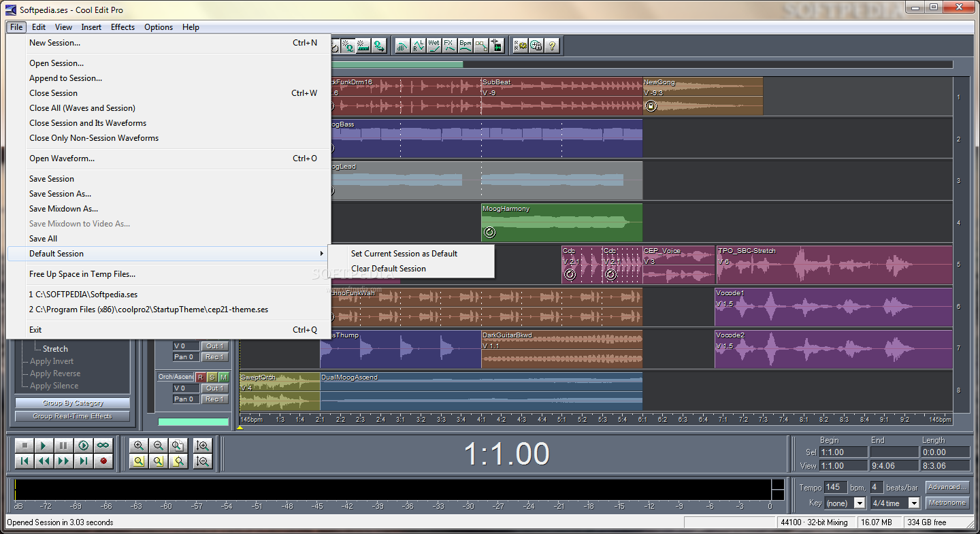Choose Save Mixdown As... menu item
Screen dimensions: 980x534
[168, 209]
